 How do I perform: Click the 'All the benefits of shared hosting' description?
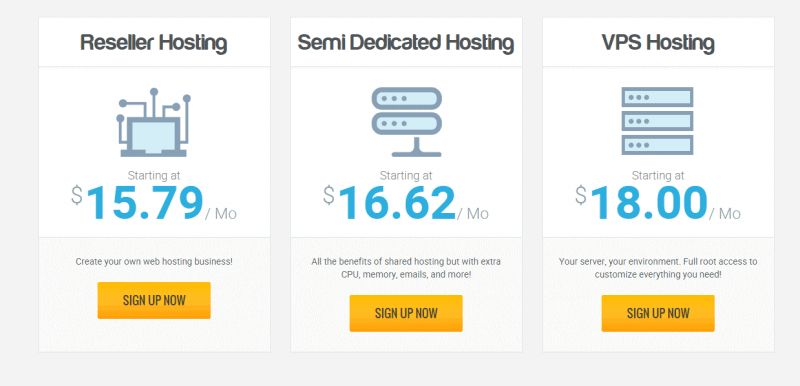406,268
